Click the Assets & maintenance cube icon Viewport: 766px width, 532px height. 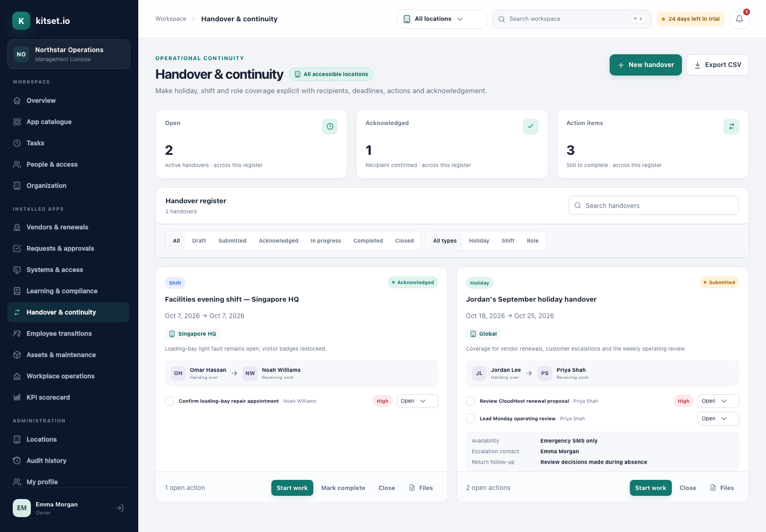17,355
